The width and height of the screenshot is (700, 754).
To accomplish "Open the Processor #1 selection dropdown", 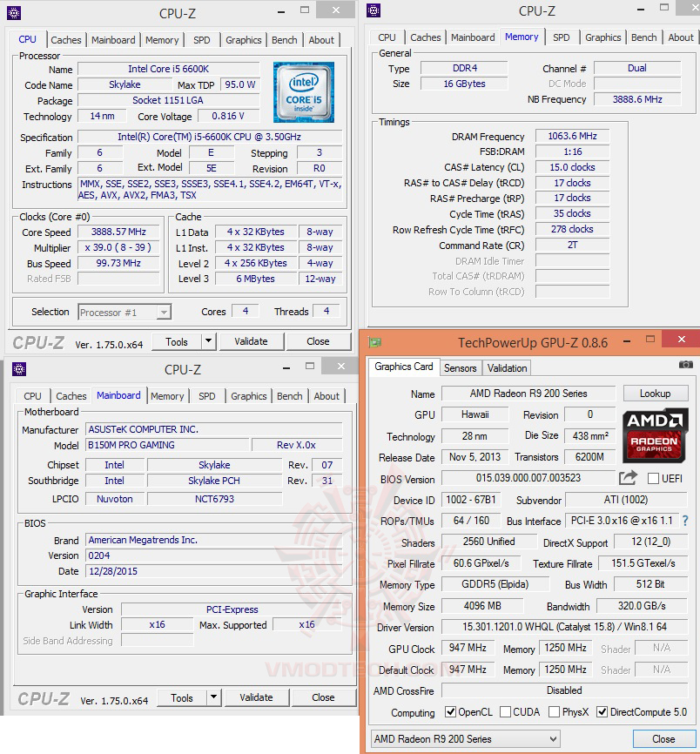I will pos(125,312).
